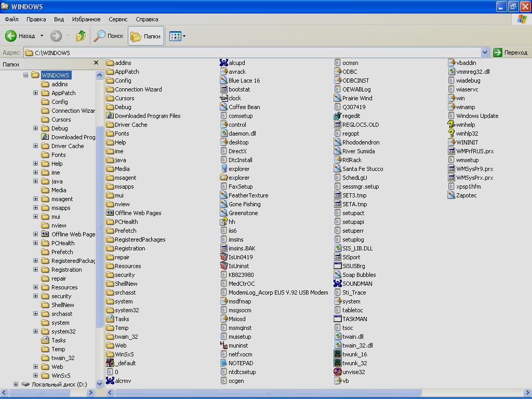
Task: Toggle the Folders pane button
Action: (145, 36)
